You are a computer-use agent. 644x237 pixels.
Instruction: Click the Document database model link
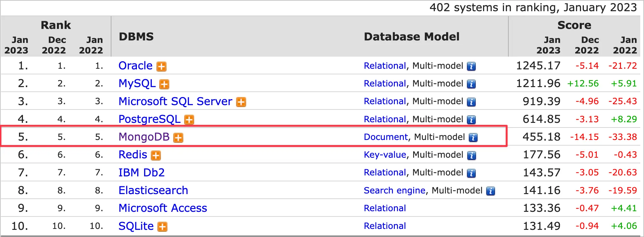click(385, 137)
